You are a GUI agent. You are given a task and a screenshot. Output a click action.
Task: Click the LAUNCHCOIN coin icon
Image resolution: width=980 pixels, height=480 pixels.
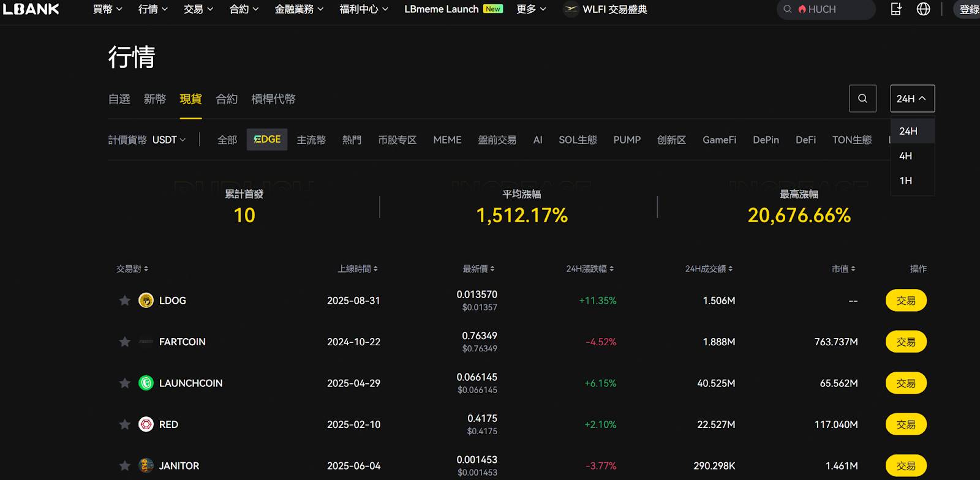(146, 383)
